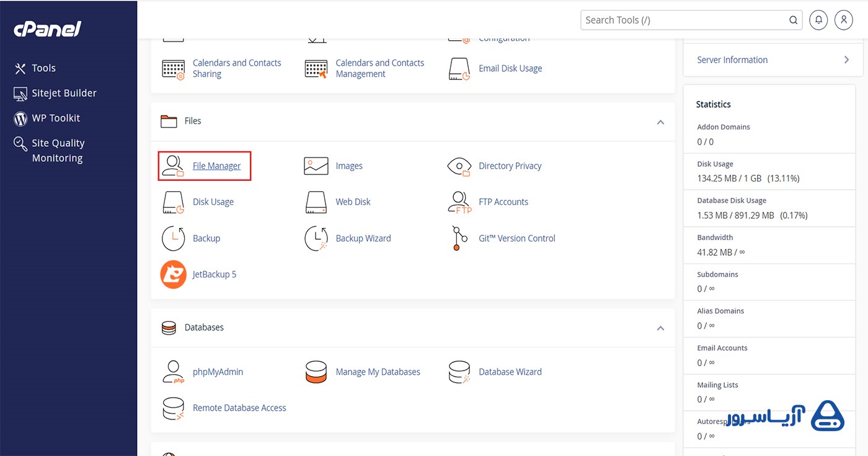
Task: Open the Images tool icon
Action: click(x=316, y=166)
